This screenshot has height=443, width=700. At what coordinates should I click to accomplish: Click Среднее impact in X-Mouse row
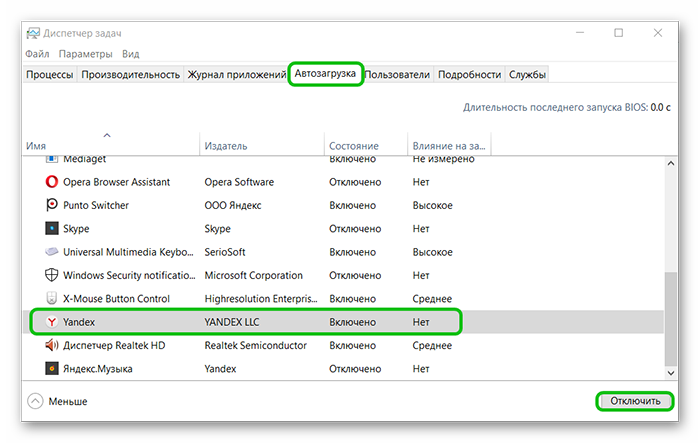coord(432,299)
